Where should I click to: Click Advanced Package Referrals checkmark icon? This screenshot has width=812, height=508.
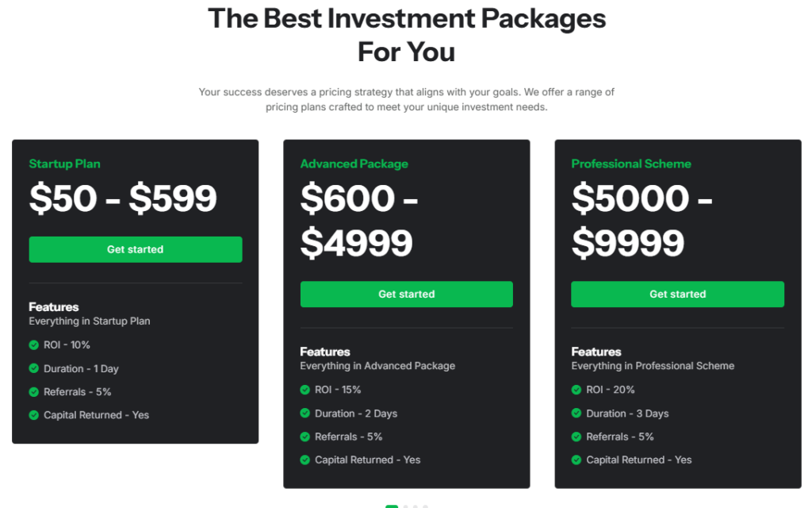coord(305,437)
